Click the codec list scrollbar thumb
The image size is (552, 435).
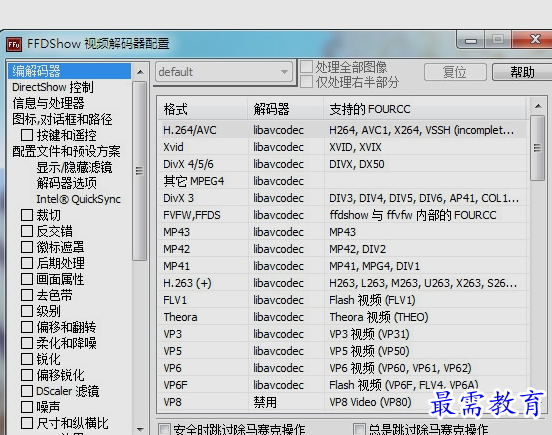tap(537, 148)
